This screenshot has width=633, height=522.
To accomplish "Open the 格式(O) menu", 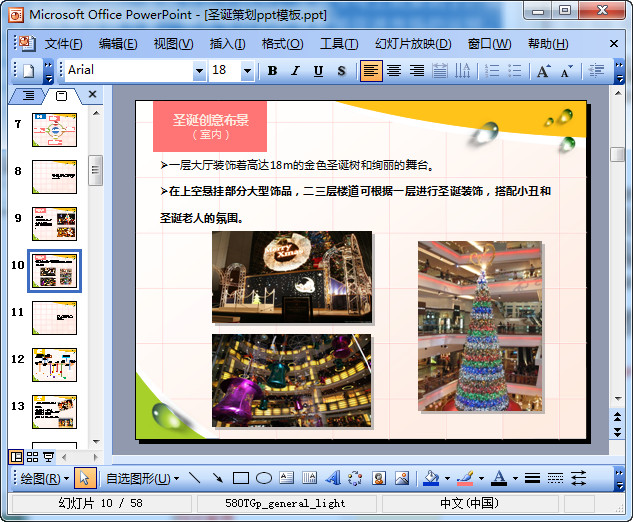I will click(282, 44).
